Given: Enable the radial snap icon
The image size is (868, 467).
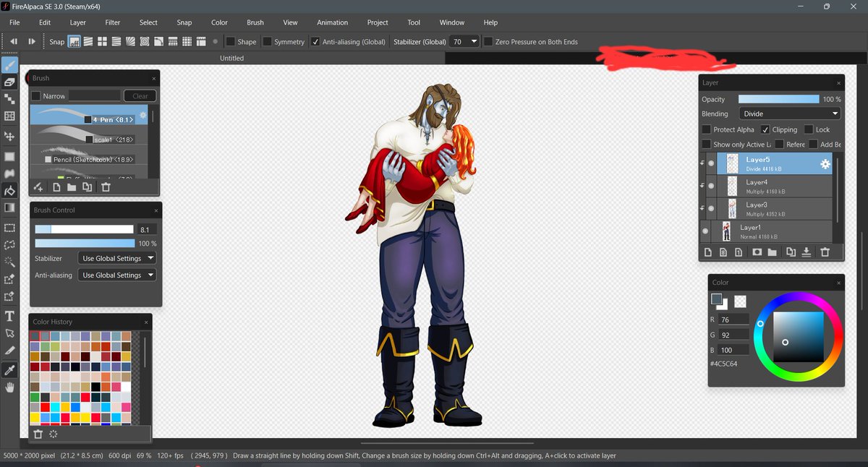Looking at the screenshot, I should click(130, 42).
